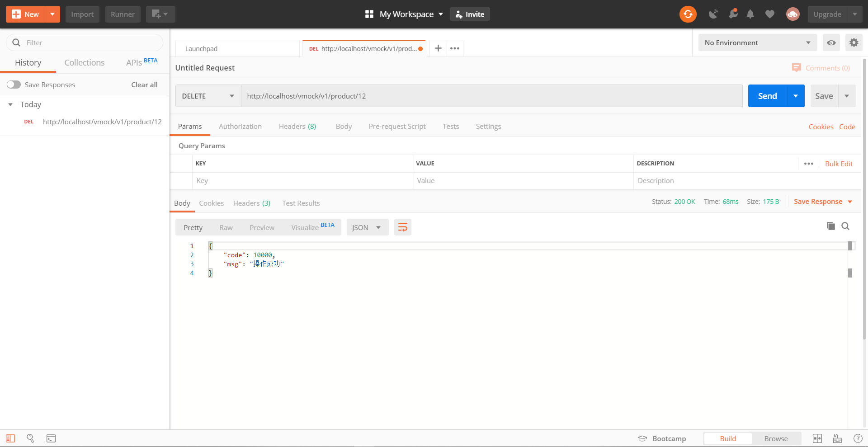Click the Import button
The width and height of the screenshot is (868, 447).
tap(82, 14)
